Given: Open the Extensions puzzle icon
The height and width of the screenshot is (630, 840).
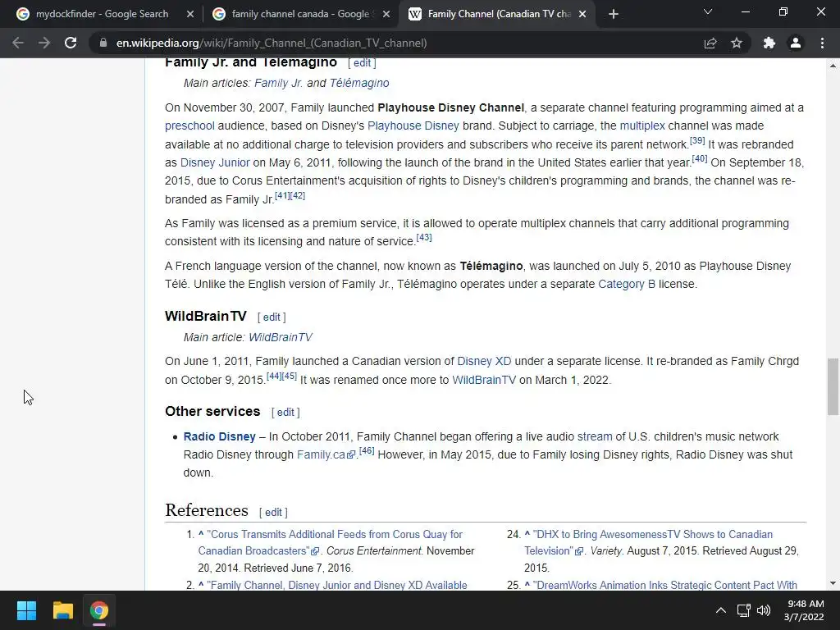Looking at the screenshot, I should (769, 43).
